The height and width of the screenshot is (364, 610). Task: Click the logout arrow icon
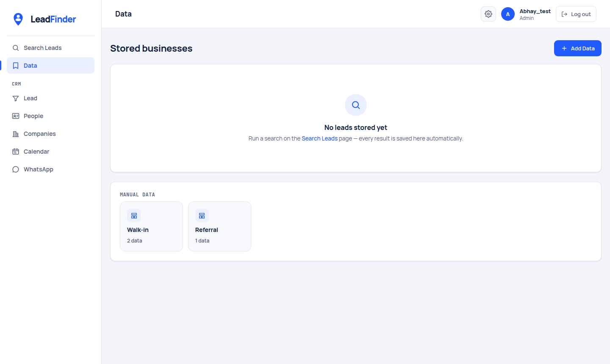tap(564, 14)
